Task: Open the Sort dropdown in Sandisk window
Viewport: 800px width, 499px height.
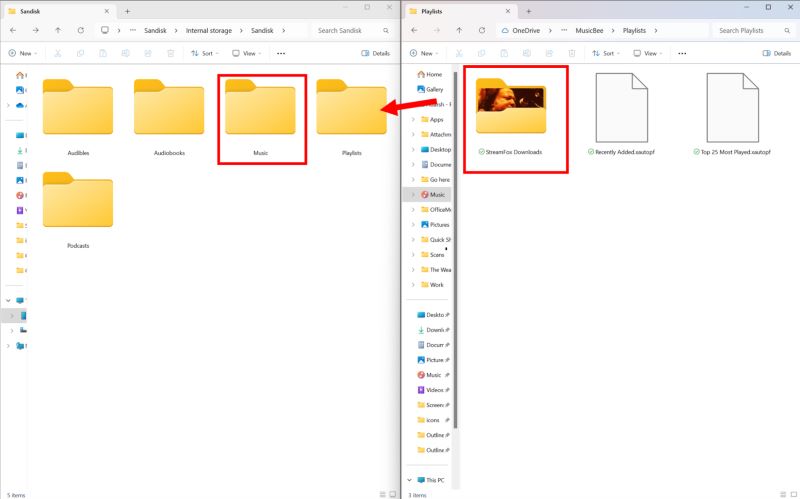Action: click(205, 53)
